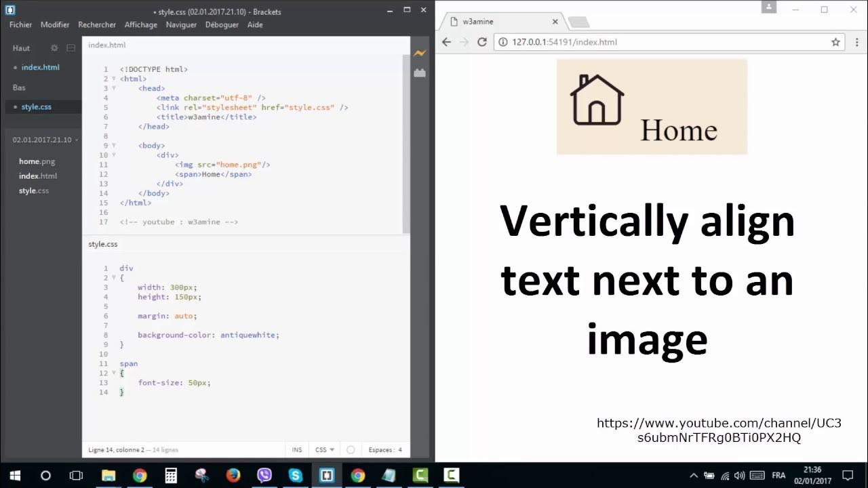Click the indent width value 4
The height and width of the screenshot is (488, 868).
(x=400, y=449)
